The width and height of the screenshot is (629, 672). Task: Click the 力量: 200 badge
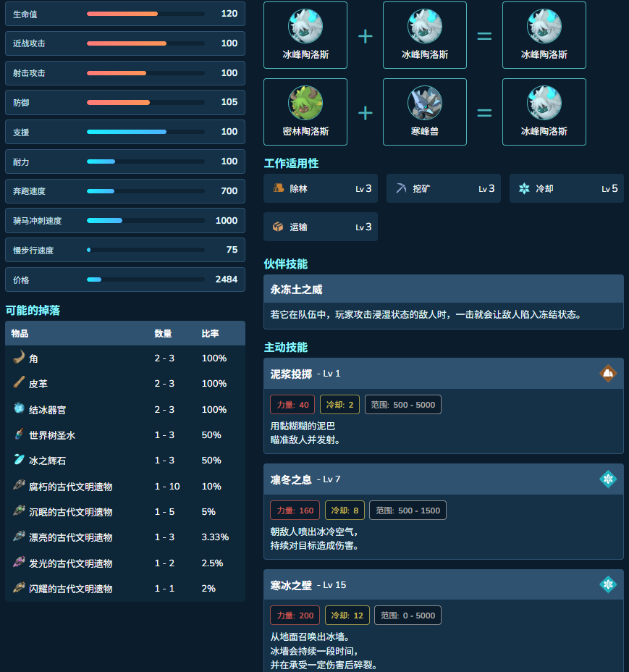click(x=295, y=616)
